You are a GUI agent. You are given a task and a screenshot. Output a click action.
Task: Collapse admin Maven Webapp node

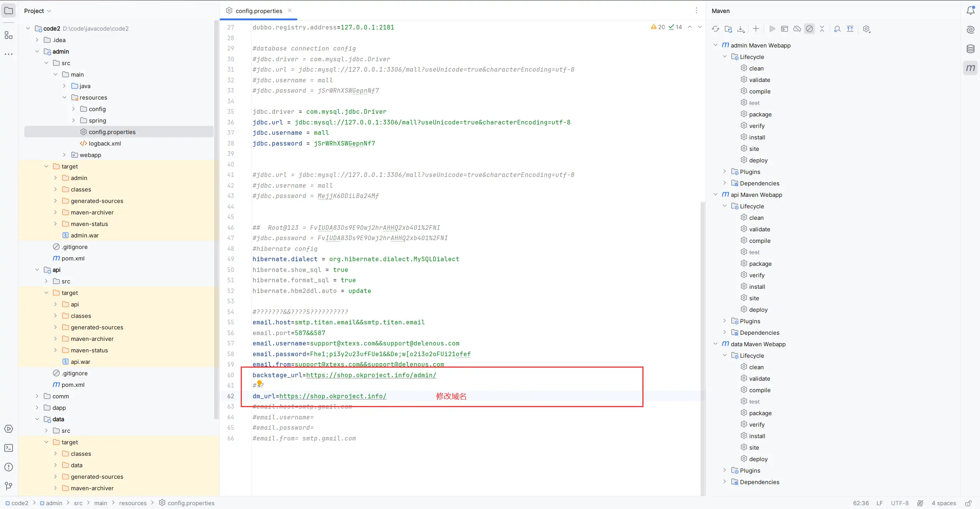tap(716, 45)
